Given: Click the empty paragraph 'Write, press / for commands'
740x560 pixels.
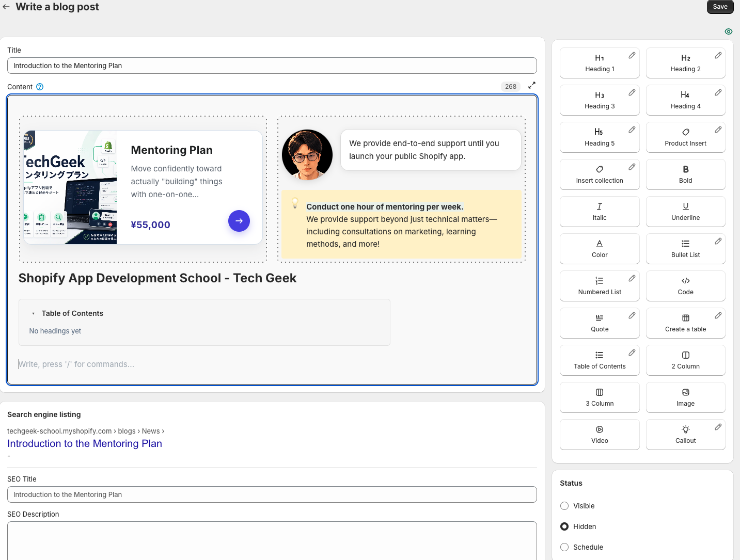Looking at the screenshot, I should 76,364.
